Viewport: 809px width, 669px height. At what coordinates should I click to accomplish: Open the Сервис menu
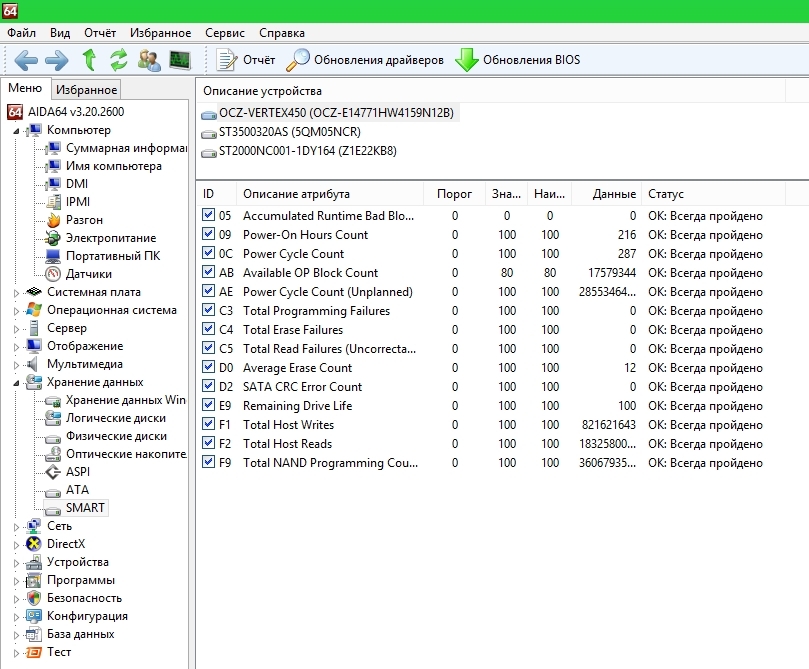pos(225,33)
